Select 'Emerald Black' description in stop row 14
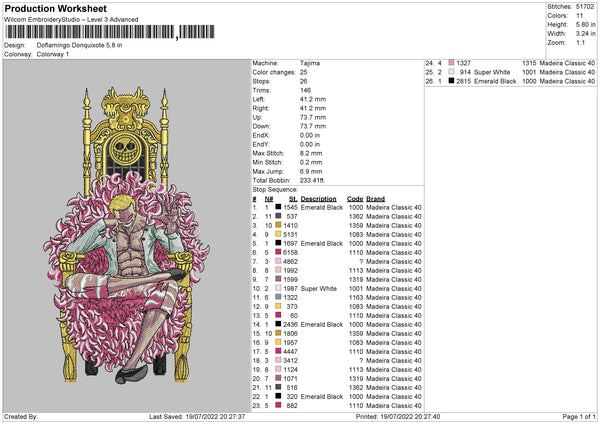The image size is (600, 424). 322,325
